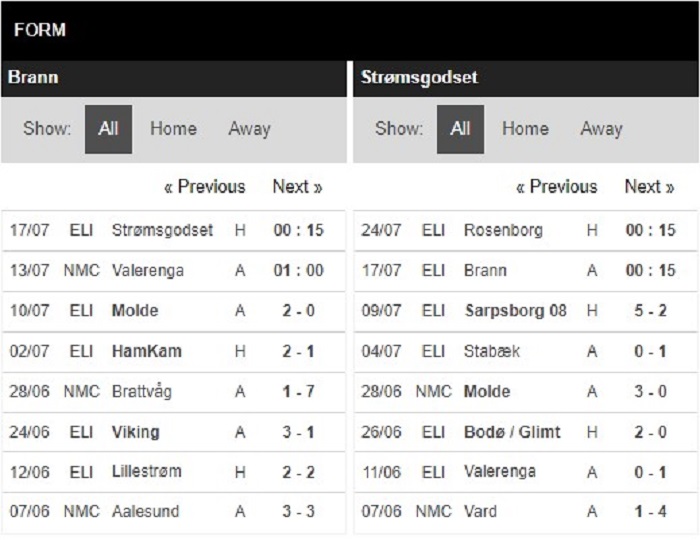Open the Brattvåg 1-7 cup match
The image size is (700, 540).
[x=174, y=392]
